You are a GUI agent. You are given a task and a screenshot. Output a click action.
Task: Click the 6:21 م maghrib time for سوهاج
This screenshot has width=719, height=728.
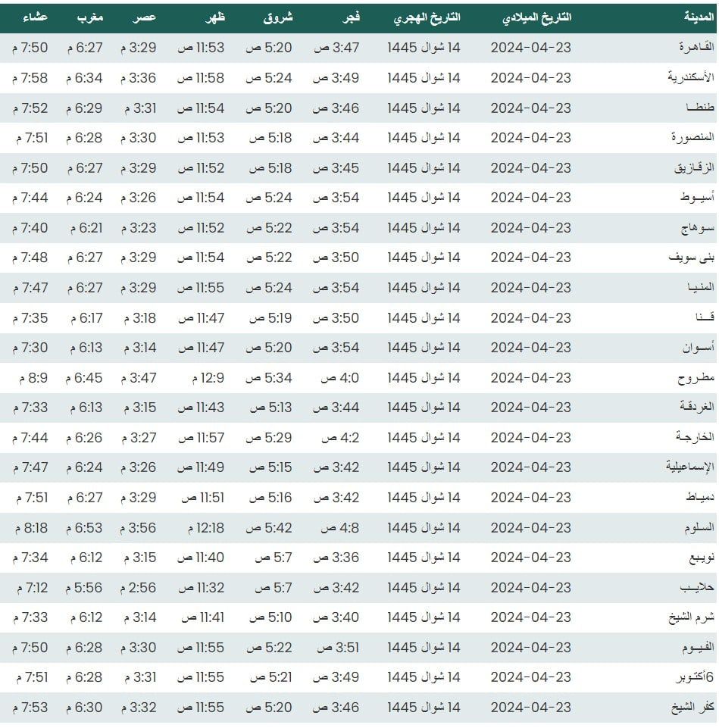tap(86, 228)
